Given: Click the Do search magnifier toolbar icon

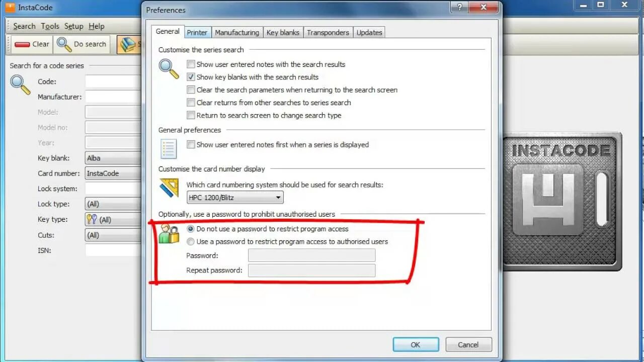Looking at the screenshot, I should pos(64,44).
